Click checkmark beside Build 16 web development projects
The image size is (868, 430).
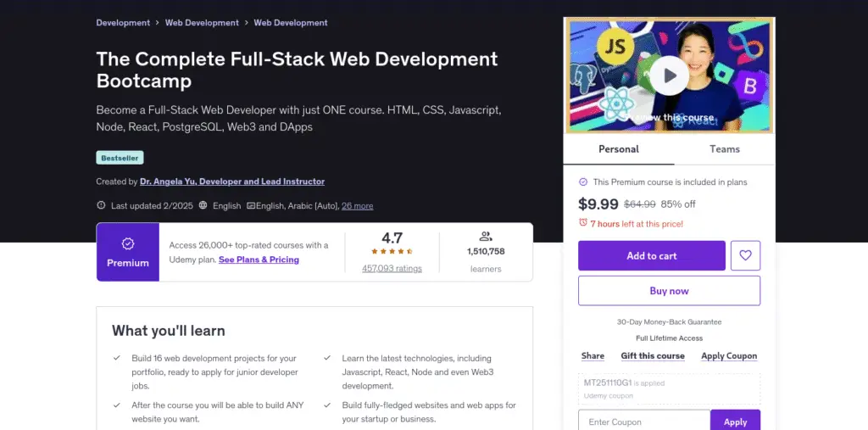[117, 358]
